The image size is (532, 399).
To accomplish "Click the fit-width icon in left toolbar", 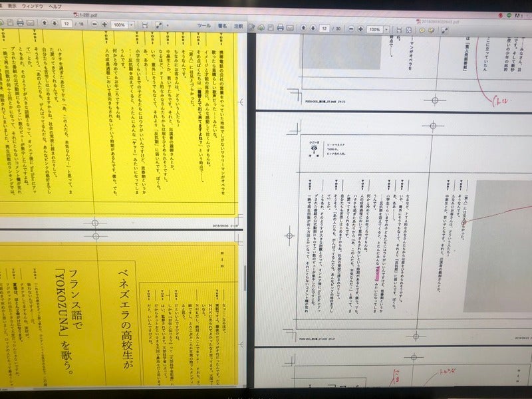I will [144, 24].
